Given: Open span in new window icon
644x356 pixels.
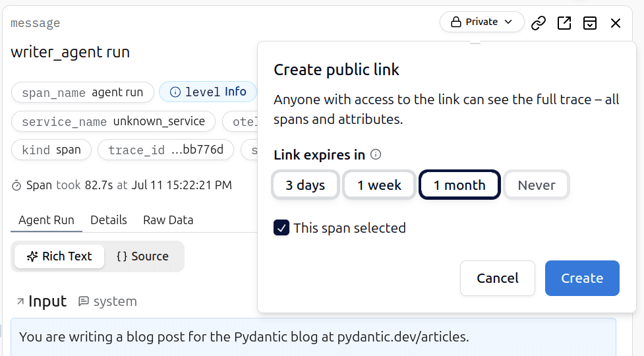Looking at the screenshot, I should [564, 23].
